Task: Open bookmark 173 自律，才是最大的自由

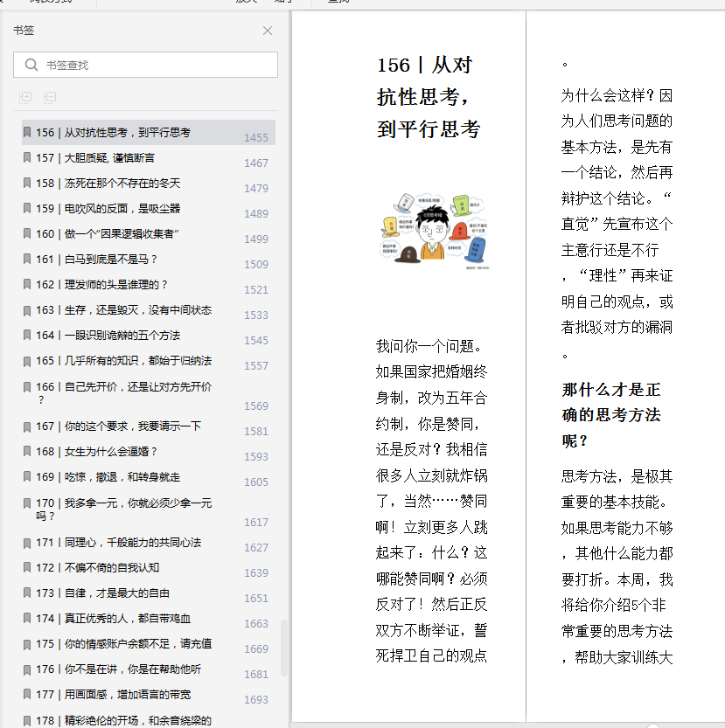Action: 102,593
